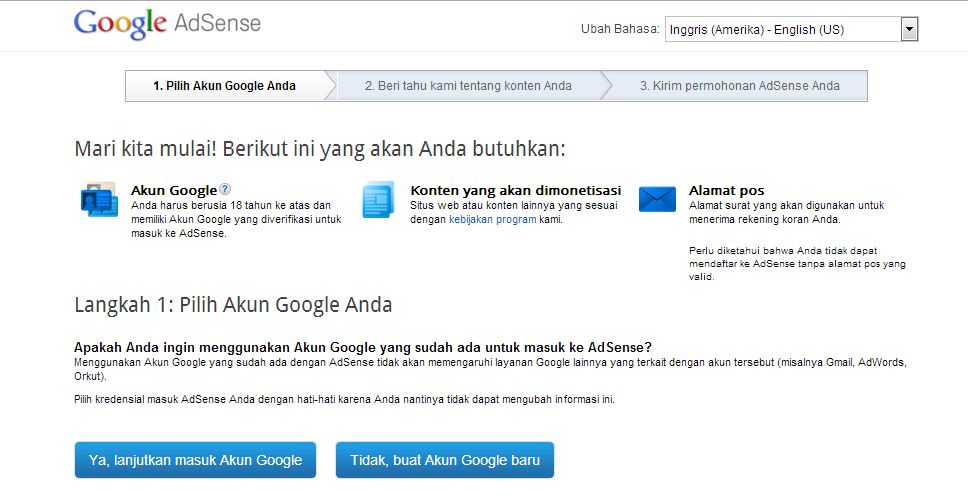Open the Ubah Bahasa language dropdown
968x500 pixels.
tap(791, 29)
